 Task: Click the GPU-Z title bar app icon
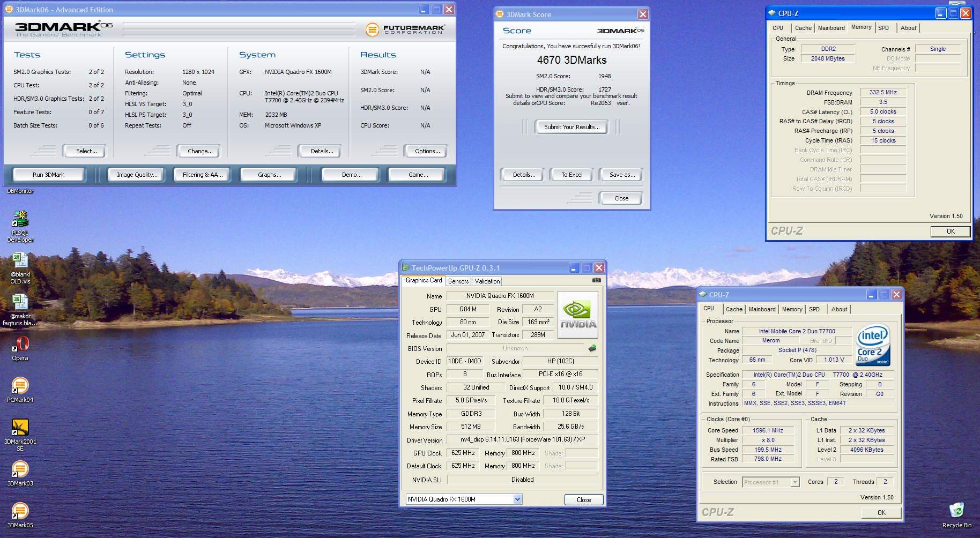pos(406,267)
